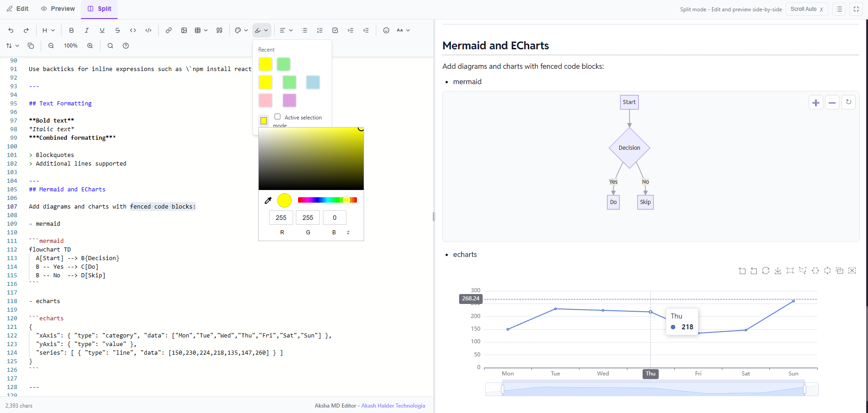Insert a blockquote from the toolbar
868x413 pixels.
click(x=219, y=30)
